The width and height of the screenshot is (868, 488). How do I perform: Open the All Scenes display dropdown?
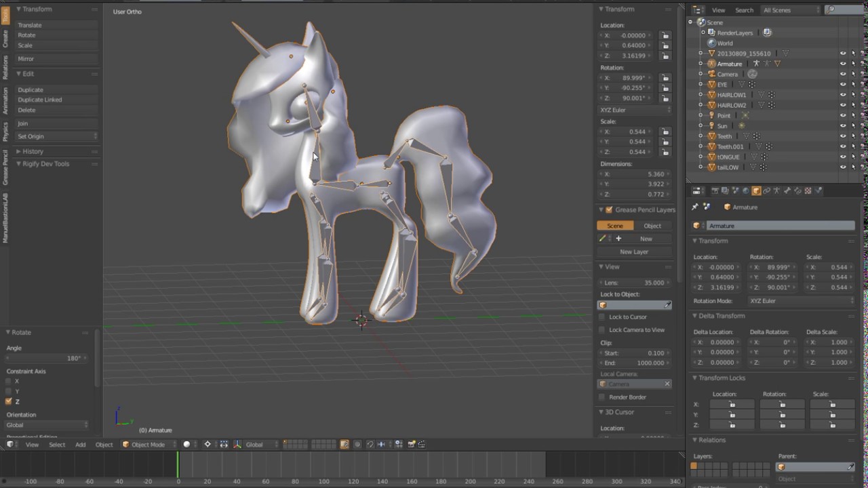[791, 10]
